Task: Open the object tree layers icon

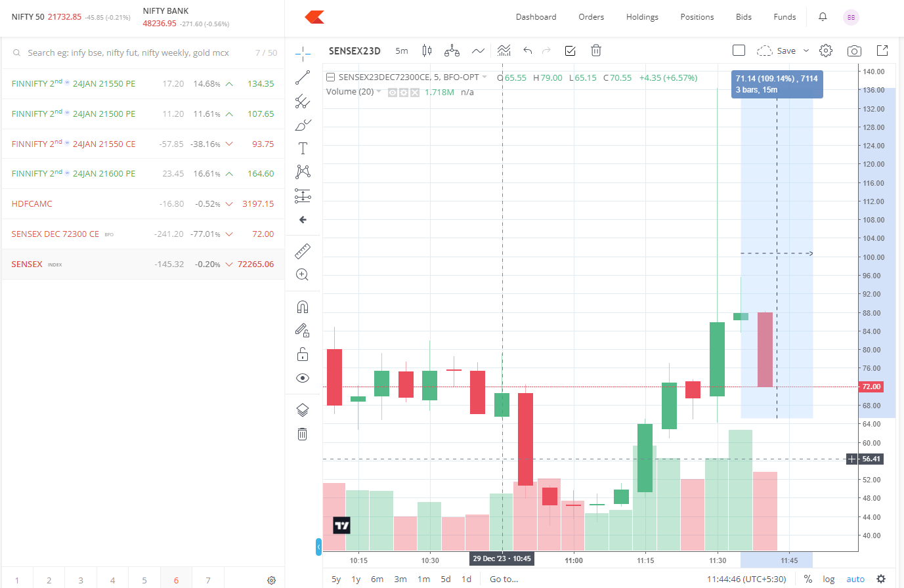Action: point(303,410)
